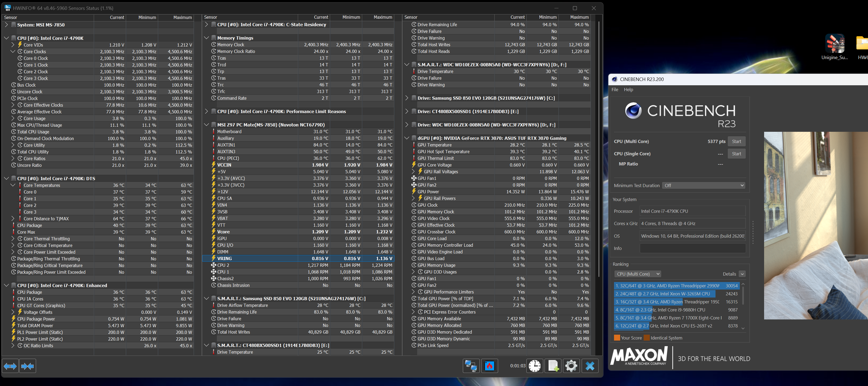868x386 pixels.
Task: Open the CPU (Multi Core) ranking dropdown
Action: coord(638,274)
